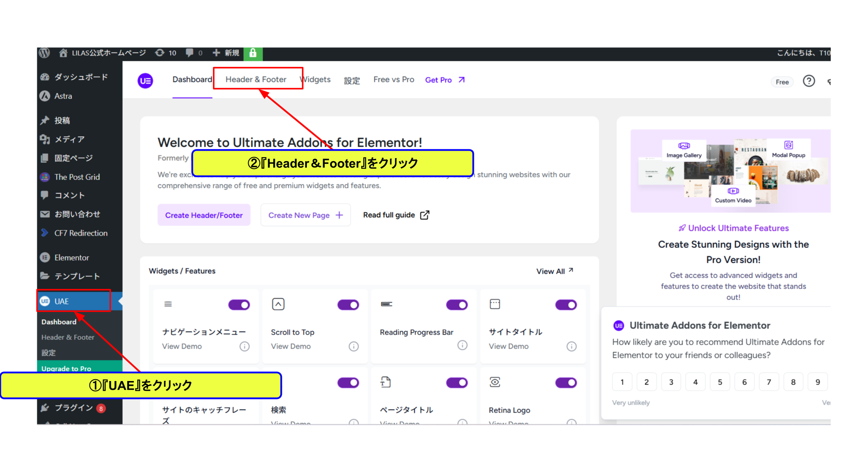The width and height of the screenshot is (868, 473).
Task: Toggle the 検索 widget switch
Action: tap(348, 383)
